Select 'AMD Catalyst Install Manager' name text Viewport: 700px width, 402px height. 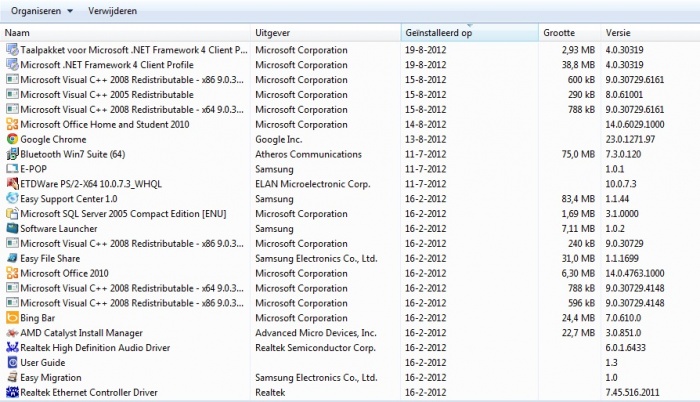click(x=81, y=333)
